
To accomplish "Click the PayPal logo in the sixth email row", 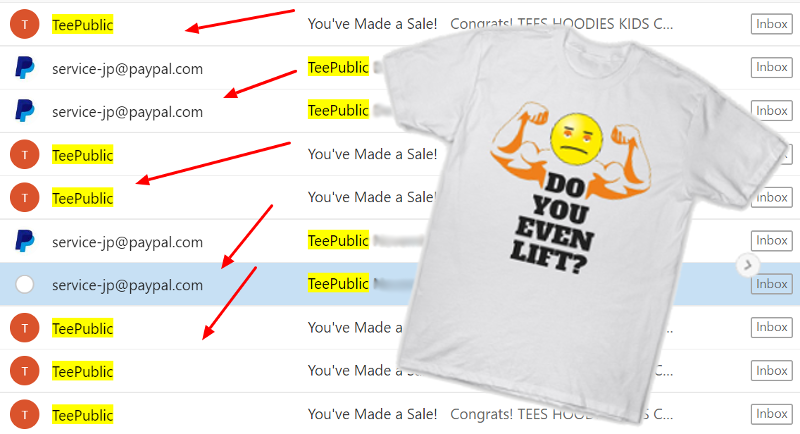I will tap(24, 241).
